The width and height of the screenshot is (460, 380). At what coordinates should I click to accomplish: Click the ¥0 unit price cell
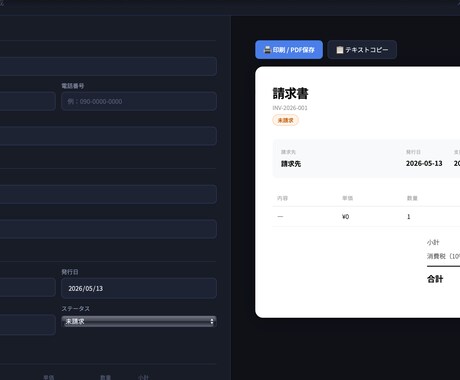[345, 217]
